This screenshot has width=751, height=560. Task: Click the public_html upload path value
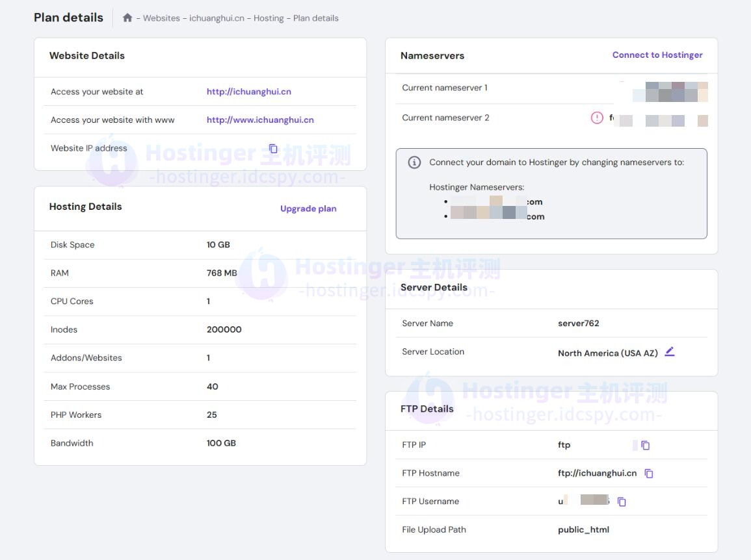coord(583,529)
